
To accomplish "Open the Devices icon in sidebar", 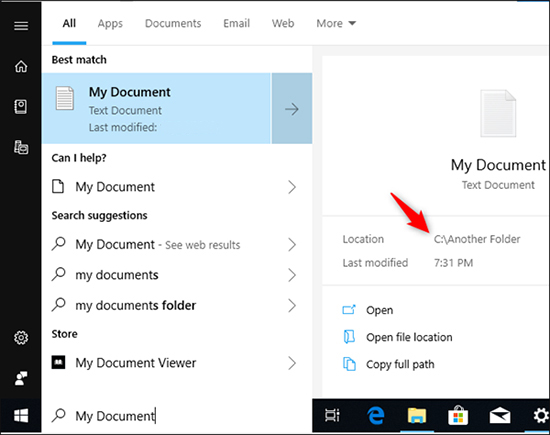I will (x=21, y=147).
